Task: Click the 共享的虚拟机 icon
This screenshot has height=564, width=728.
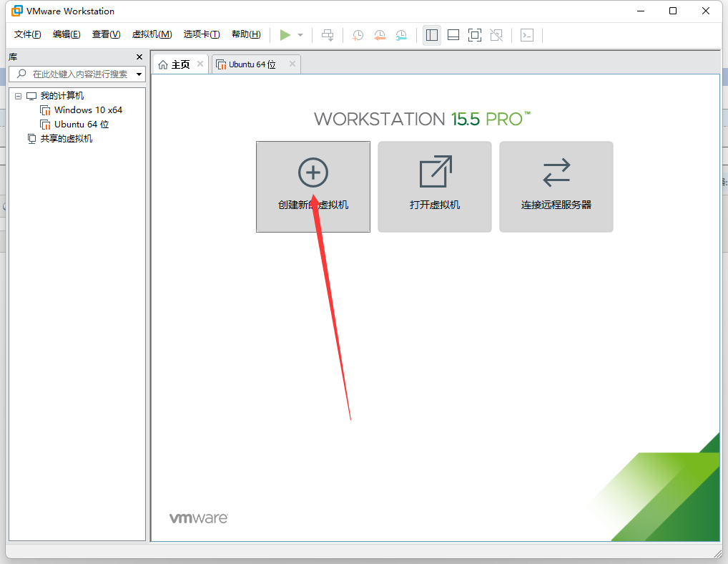Action: pyautogui.click(x=31, y=139)
